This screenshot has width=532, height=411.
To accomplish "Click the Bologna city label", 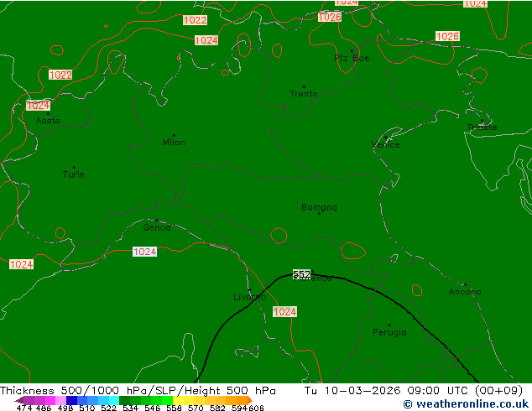I will pyautogui.click(x=319, y=207).
